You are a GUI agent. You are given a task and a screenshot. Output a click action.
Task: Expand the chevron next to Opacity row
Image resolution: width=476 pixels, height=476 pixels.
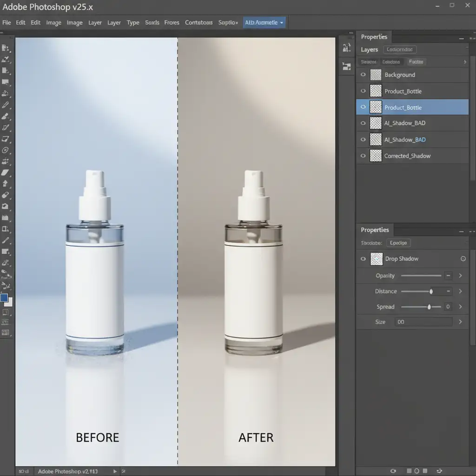point(460,276)
